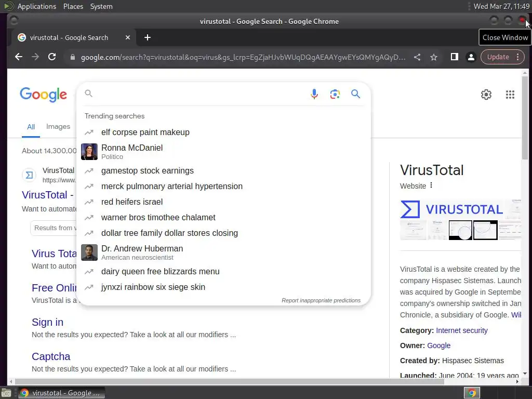532x399 pixels.
Task: Open knowledge panel more options dots
Action: (x=431, y=185)
